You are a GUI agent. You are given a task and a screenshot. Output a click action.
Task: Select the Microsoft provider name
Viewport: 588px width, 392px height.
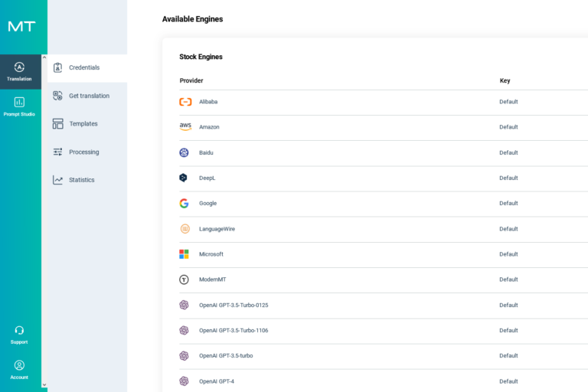[211, 254]
